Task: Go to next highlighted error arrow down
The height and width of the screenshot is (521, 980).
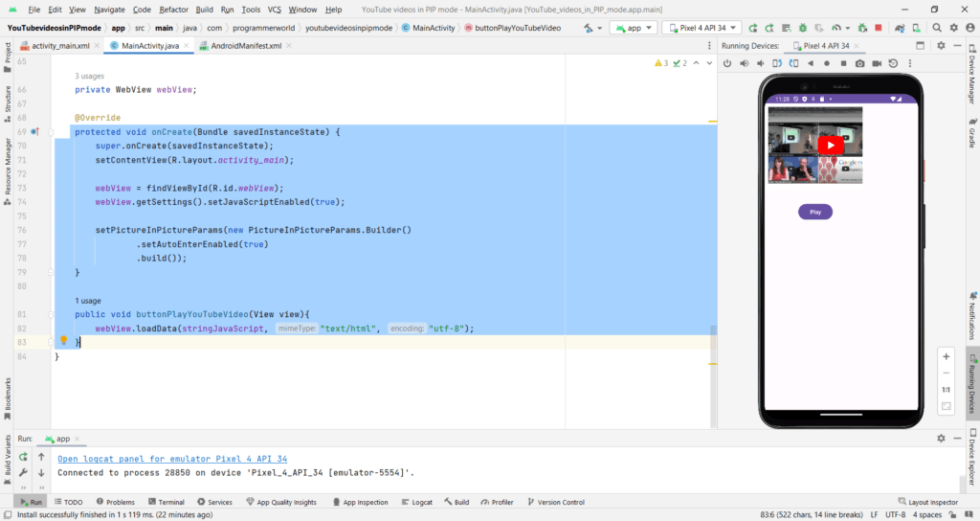Action: click(x=709, y=63)
